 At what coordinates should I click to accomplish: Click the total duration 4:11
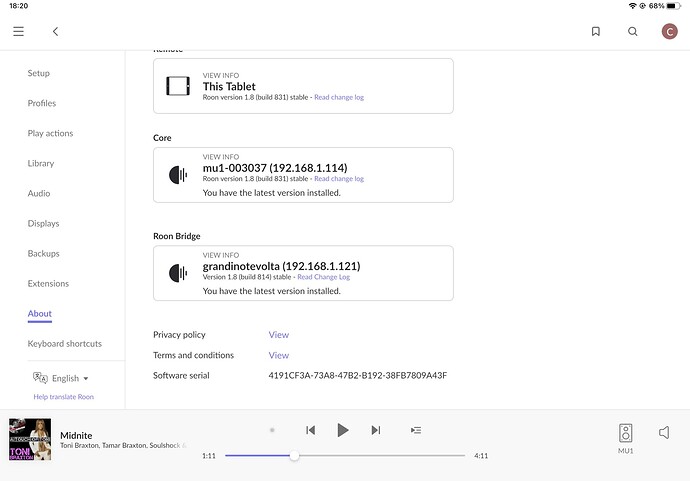481,456
